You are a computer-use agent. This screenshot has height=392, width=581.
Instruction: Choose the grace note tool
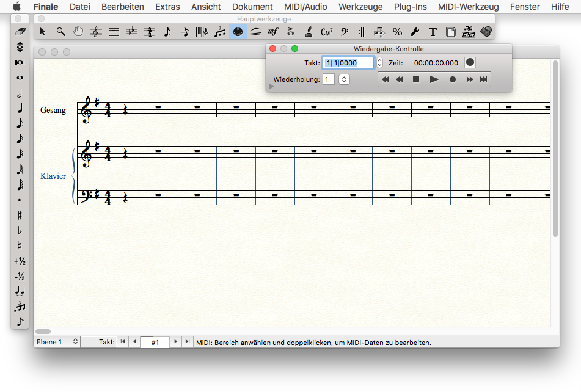(x=20, y=322)
